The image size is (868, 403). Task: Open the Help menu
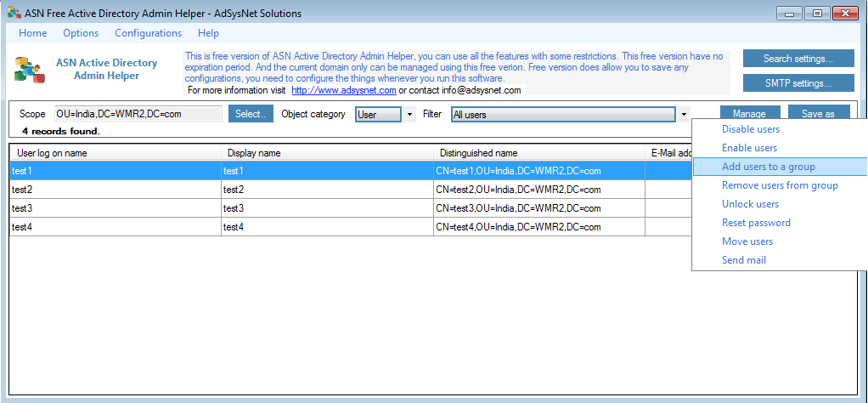coord(208,32)
